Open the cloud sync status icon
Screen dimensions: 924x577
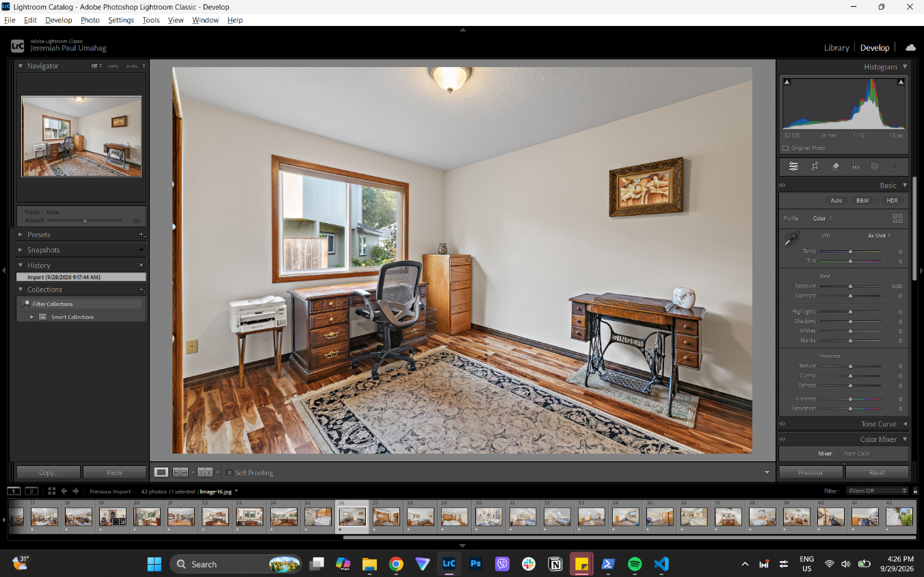(x=910, y=47)
